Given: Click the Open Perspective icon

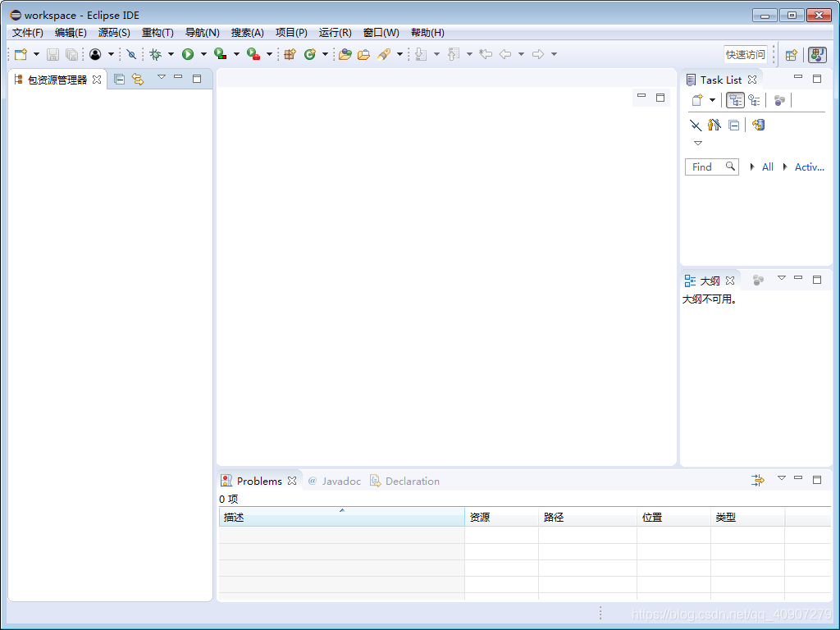Looking at the screenshot, I should [x=792, y=55].
